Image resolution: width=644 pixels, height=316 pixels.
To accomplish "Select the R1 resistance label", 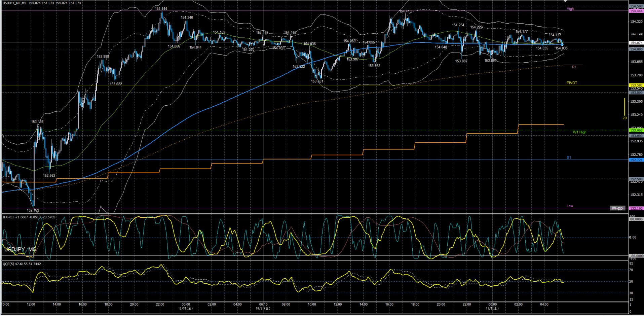I will (x=574, y=67).
